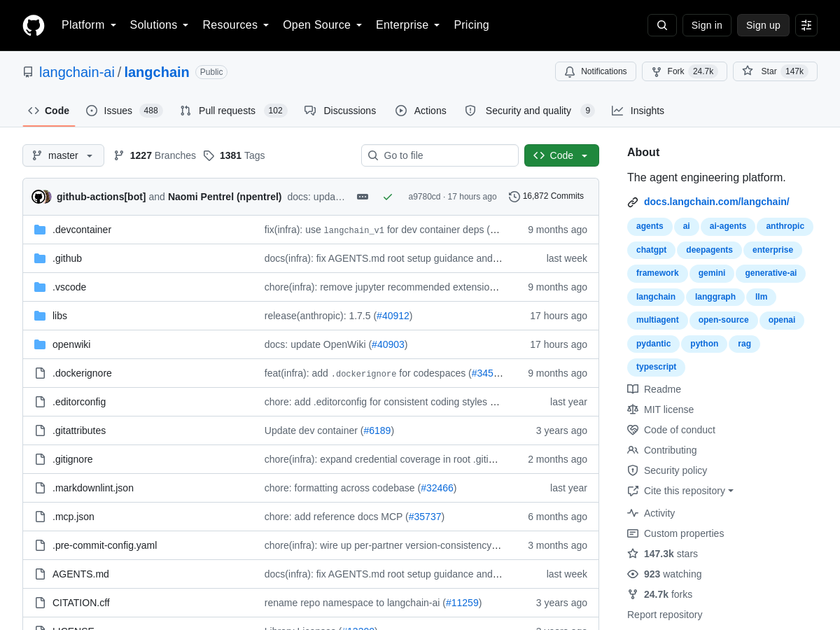The width and height of the screenshot is (840, 630).
Task: Click the .dockerignore file icon
Action: click(x=40, y=373)
